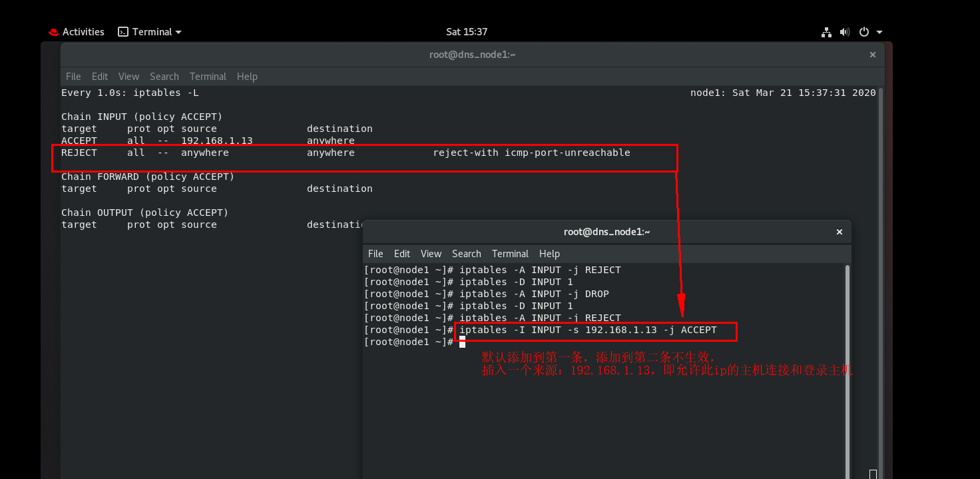Open Terminal menu in back terminal

[x=208, y=77]
